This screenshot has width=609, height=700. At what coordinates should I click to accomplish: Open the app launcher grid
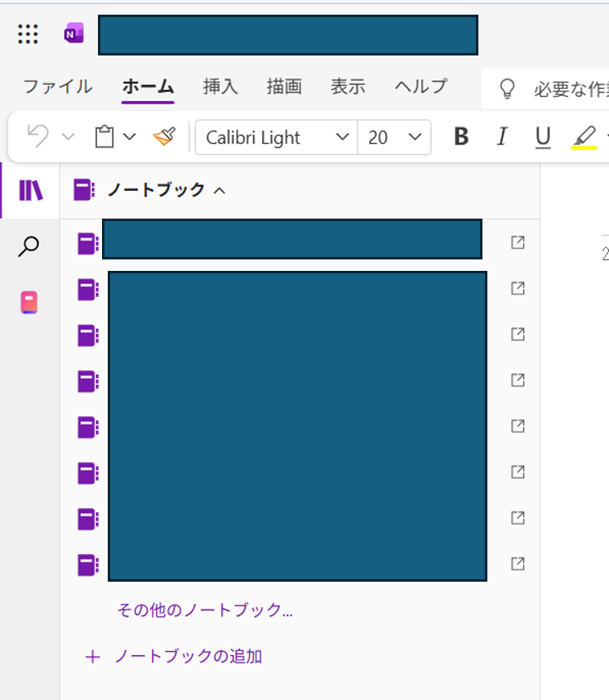click(28, 34)
